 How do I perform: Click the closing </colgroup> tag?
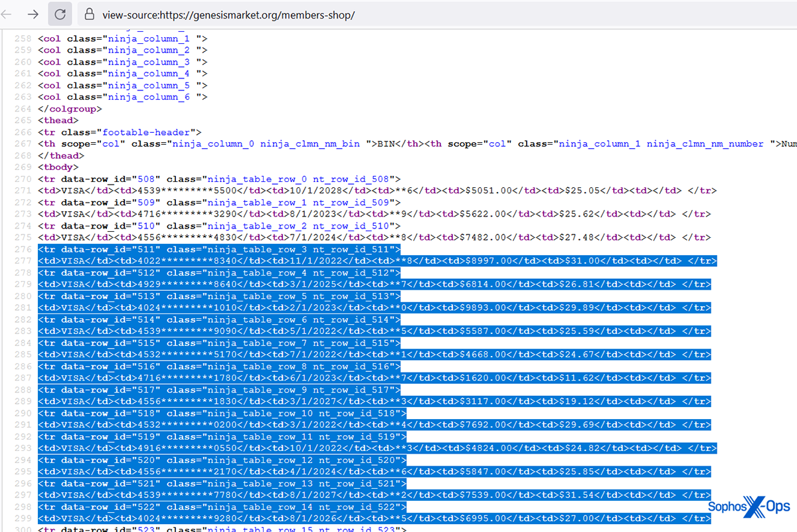(x=70, y=108)
